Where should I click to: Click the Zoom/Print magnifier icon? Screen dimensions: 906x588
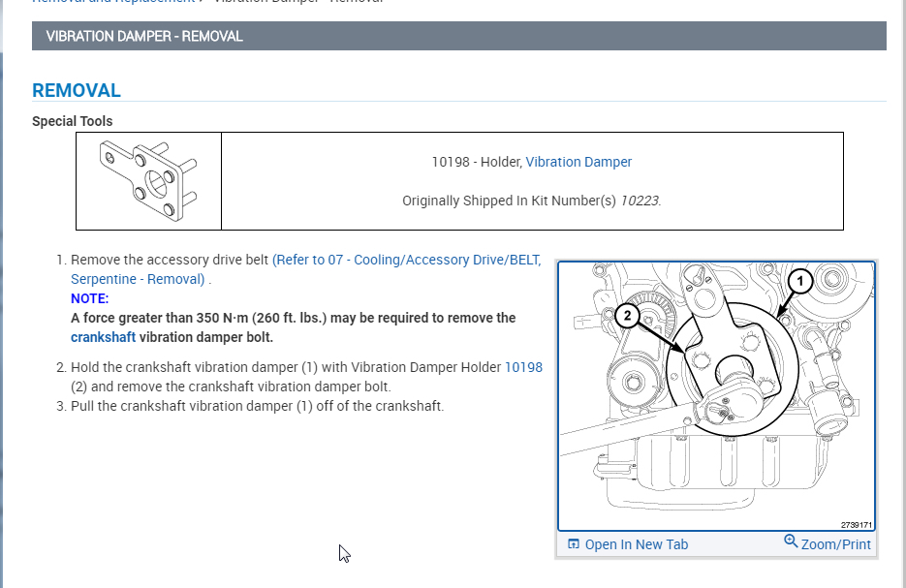tap(791, 542)
